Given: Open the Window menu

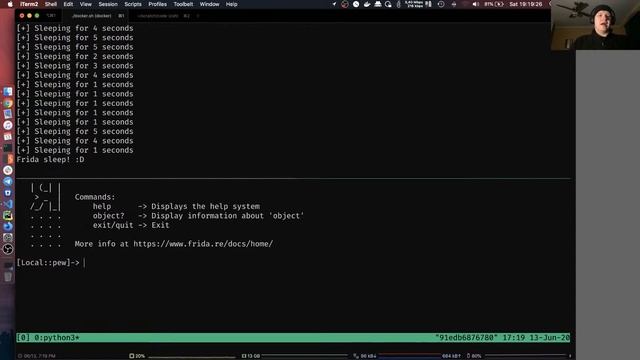Looking at the screenshot, I should (x=209, y=4).
